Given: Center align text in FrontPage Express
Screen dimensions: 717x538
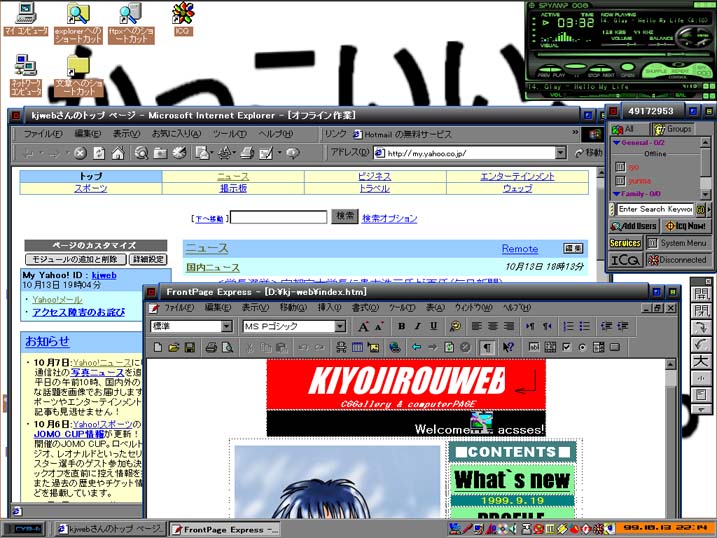Looking at the screenshot, I should (492, 326).
